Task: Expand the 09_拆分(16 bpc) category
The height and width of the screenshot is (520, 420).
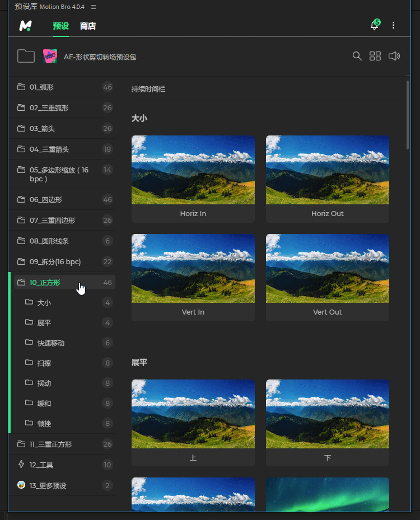Action: [x=62, y=261]
